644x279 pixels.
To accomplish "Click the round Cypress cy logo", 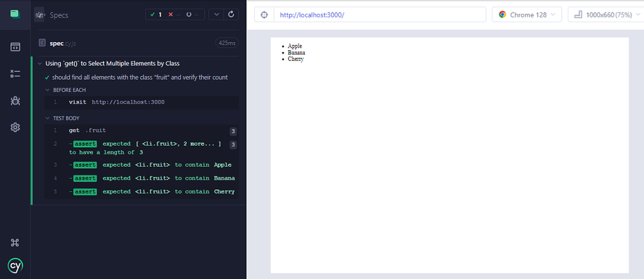I will (x=15, y=265).
